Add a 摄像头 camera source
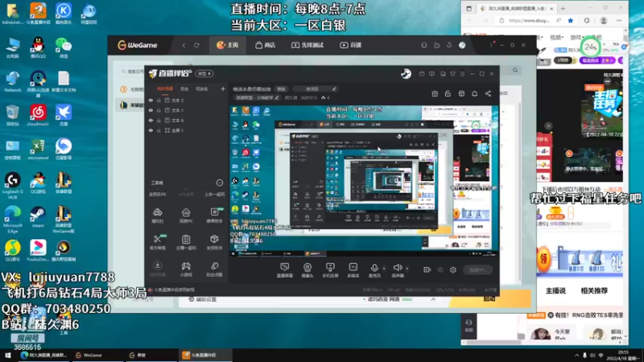 [308, 270]
